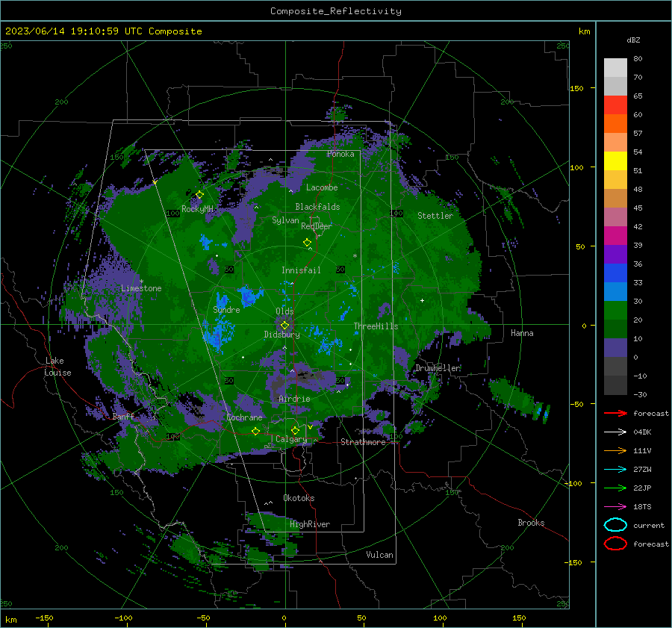Click the yellow 54 dBZ legend swatch
Viewport: 672px width, 628px height.
pos(615,161)
